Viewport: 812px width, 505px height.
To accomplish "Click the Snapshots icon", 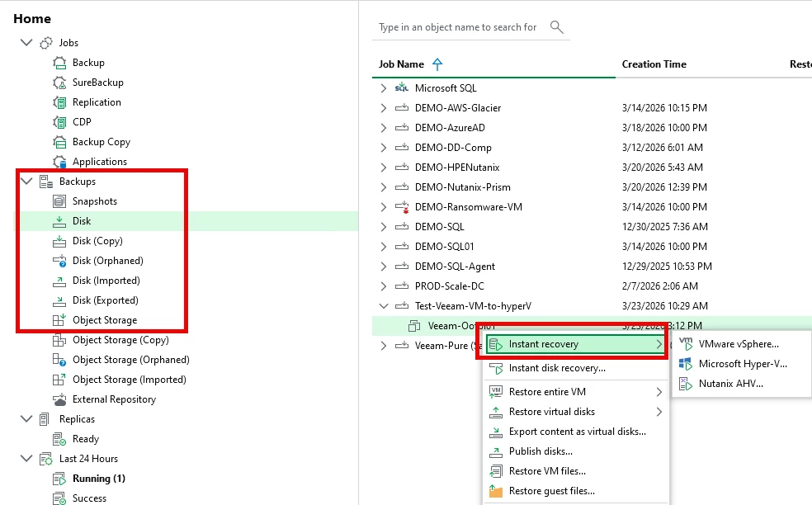I will click(59, 201).
